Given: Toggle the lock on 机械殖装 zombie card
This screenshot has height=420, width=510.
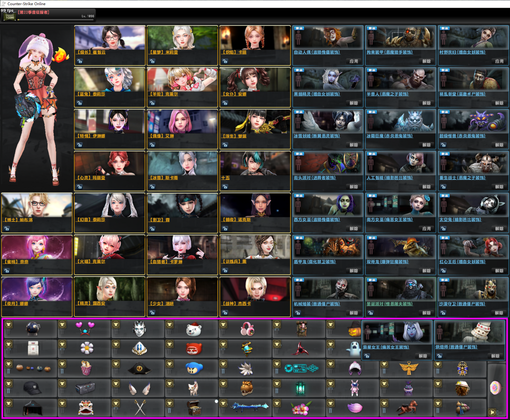Looking at the screenshot, I should tap(297, 313).
